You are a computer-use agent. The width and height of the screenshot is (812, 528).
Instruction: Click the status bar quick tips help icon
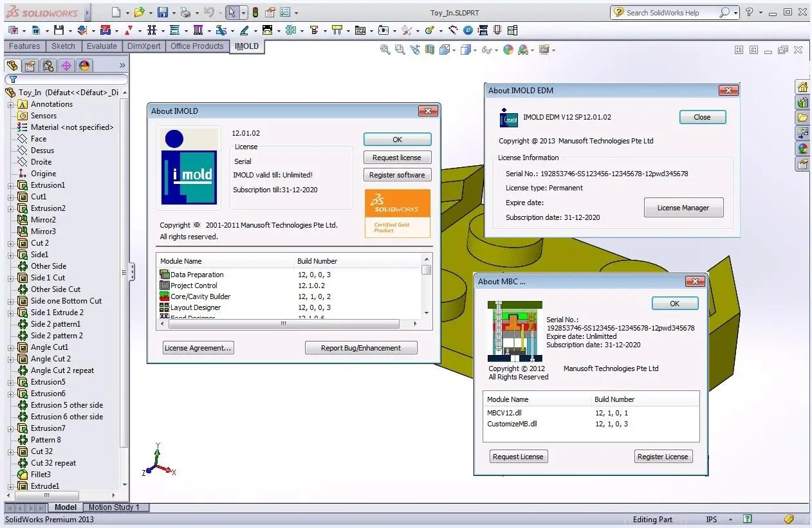pyautogui.click(x=747, y=519)
